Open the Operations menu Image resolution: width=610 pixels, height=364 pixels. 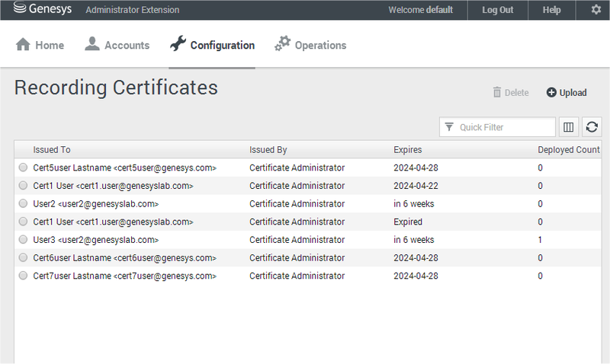pos(310,45)
